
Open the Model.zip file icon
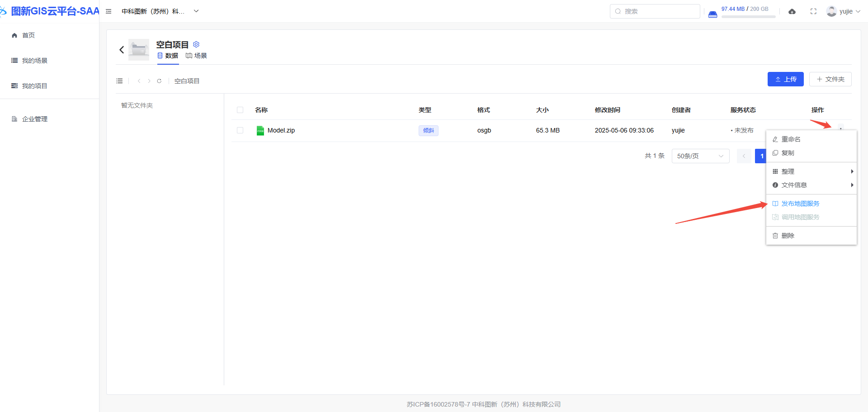260,131
